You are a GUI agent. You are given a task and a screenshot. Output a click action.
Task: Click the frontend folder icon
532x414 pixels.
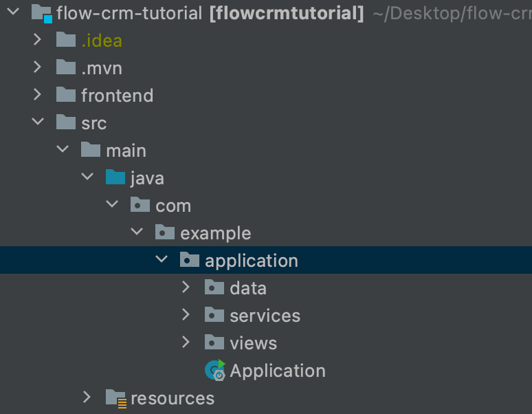pos(66,94)
